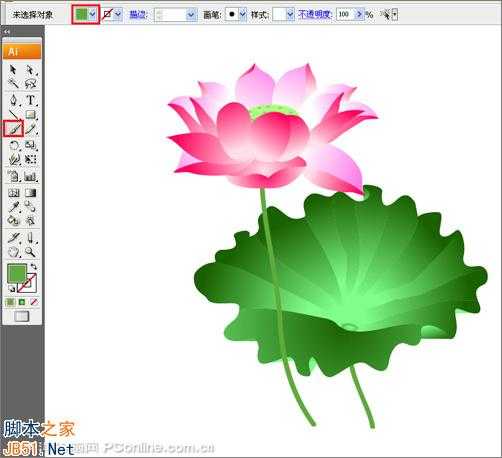The width and height of the screenshot is (502, 458).
Task: Select the Pen tool
Action: coord(13,100)
